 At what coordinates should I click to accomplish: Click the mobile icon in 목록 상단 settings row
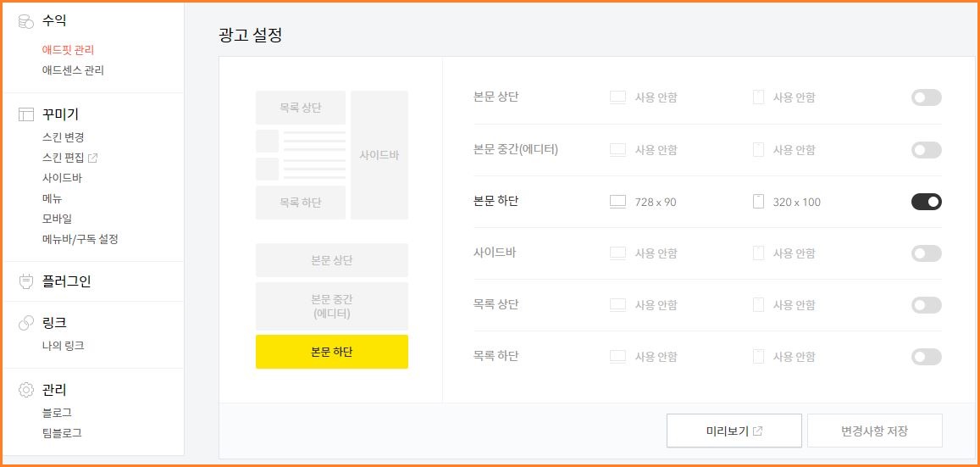759,305
